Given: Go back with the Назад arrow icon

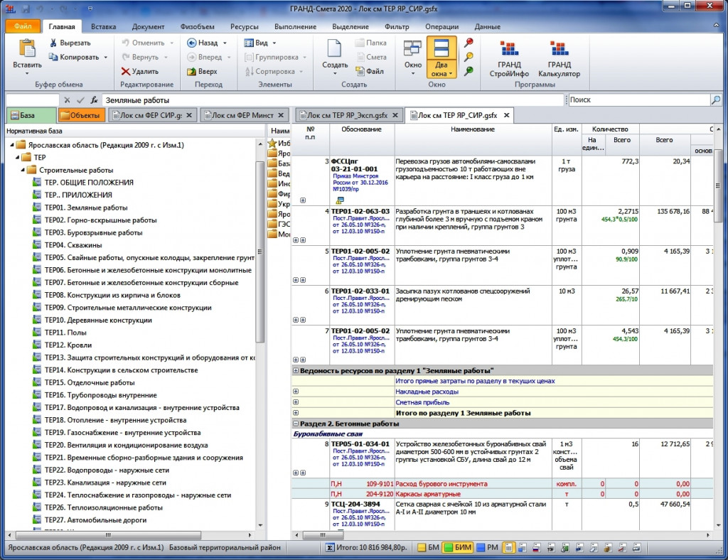Looking at the screenshot, I should 191,43.
